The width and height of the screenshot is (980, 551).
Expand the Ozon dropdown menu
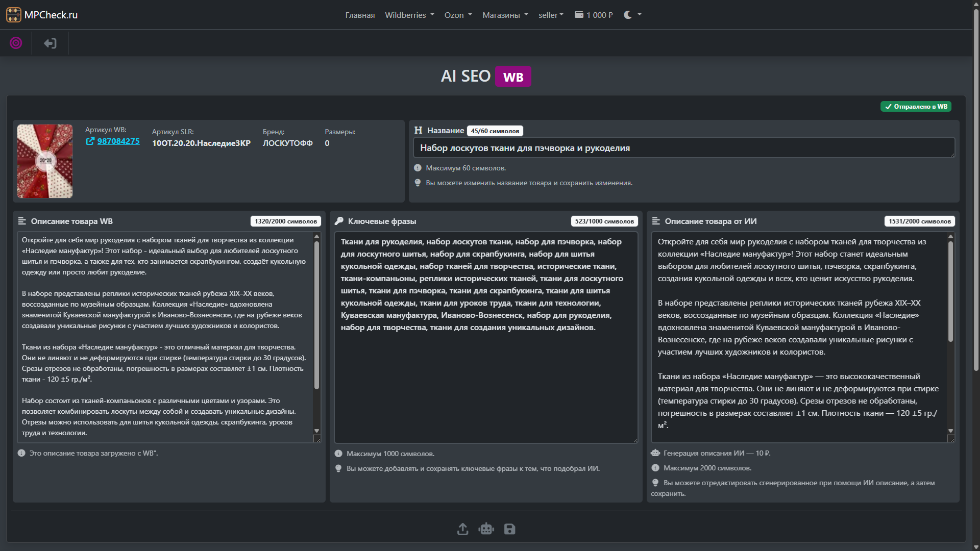[458, 15]
